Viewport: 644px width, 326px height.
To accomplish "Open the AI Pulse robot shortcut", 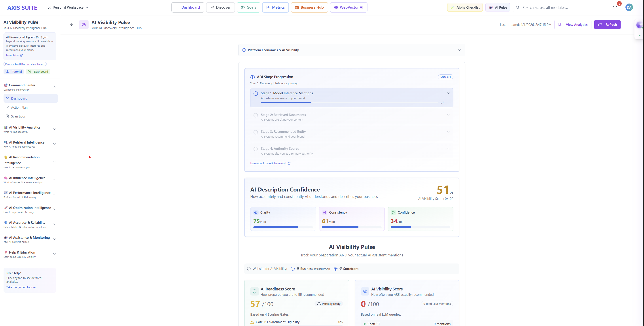I will click(498, 8).
